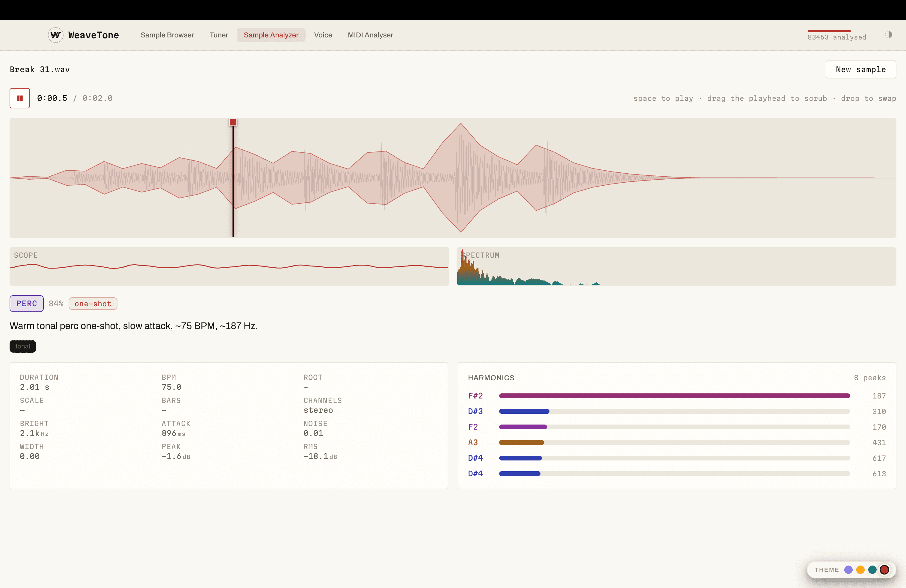Image resolution: width=906 pixels, height=588 pixels.
Task: Click the A3 harmonic bar
Action: (x=674, y=443)
